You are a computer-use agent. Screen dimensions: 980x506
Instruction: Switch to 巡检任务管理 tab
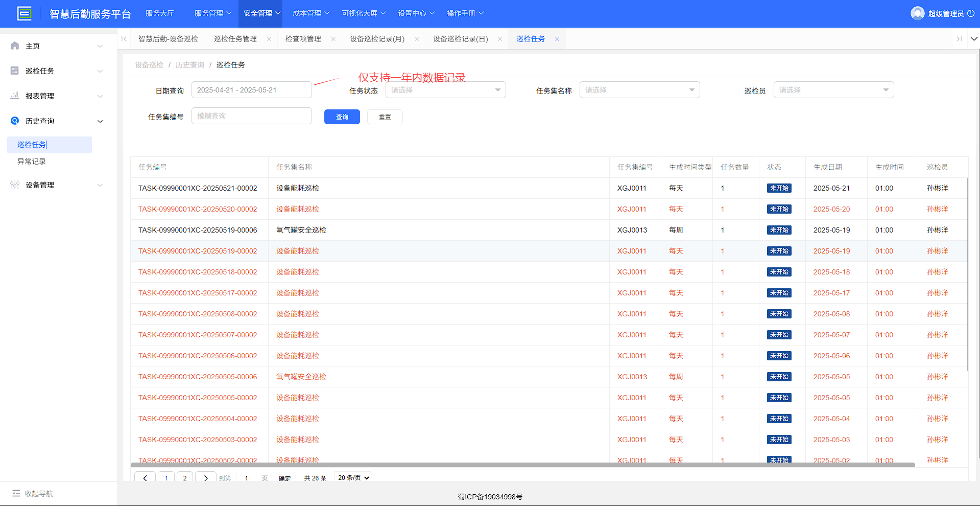click(235, 39)
